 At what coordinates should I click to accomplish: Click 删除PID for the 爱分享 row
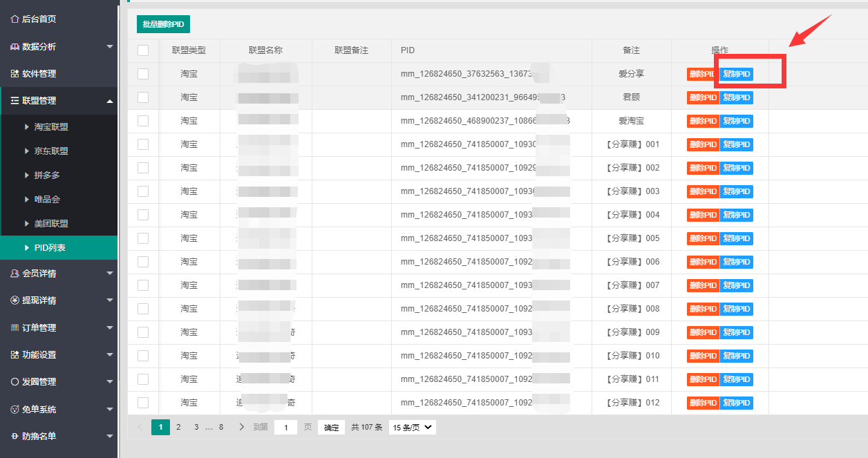coord(703,74)
